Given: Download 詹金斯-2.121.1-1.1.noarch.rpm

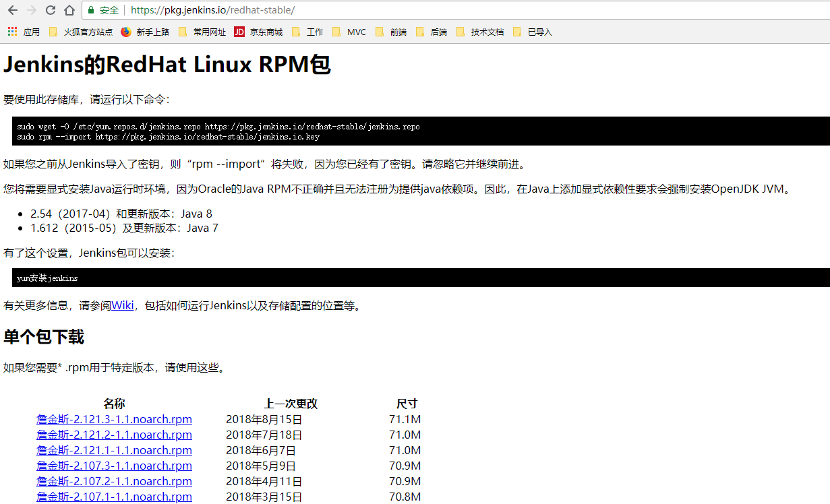Looking at the screenshot, I should pos(114,450).
